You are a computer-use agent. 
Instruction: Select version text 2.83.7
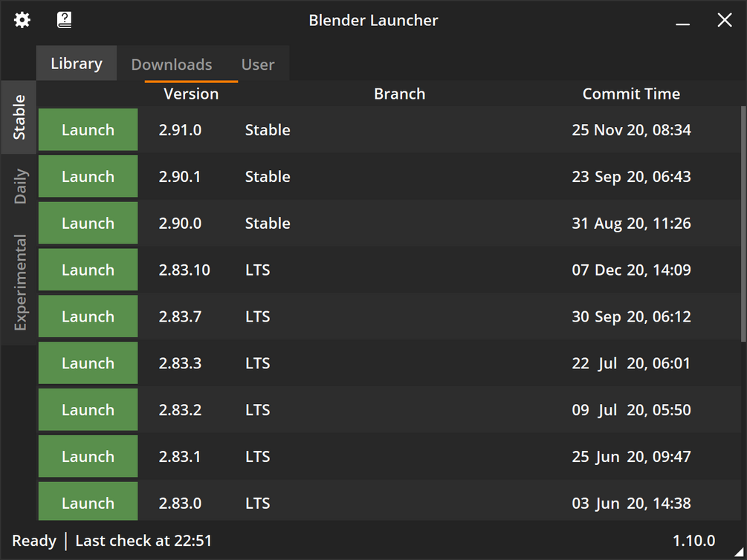[180, 316]
